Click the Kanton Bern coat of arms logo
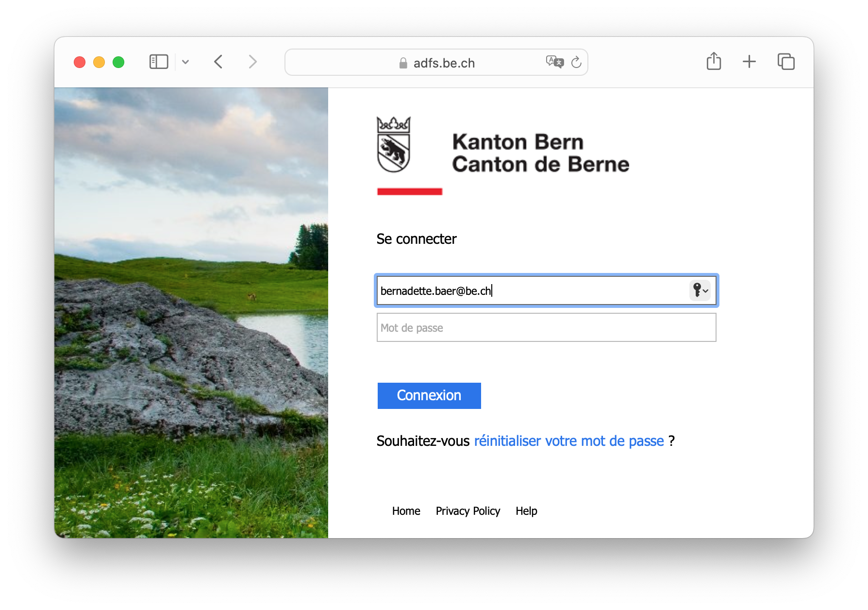Screen dimensions: 868x610 pyautogui.click(x=394, y=145)
